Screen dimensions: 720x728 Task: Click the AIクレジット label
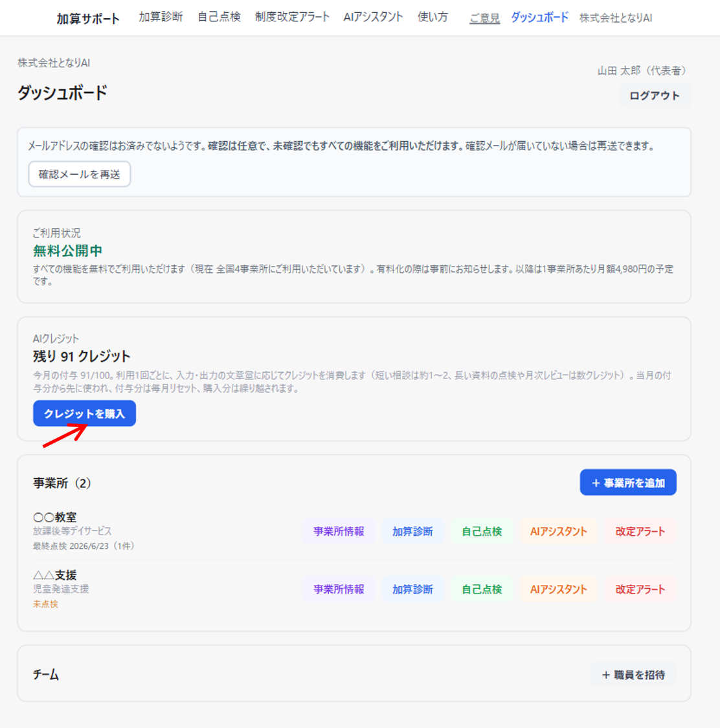pyautogui.click(x=56, y=339)
